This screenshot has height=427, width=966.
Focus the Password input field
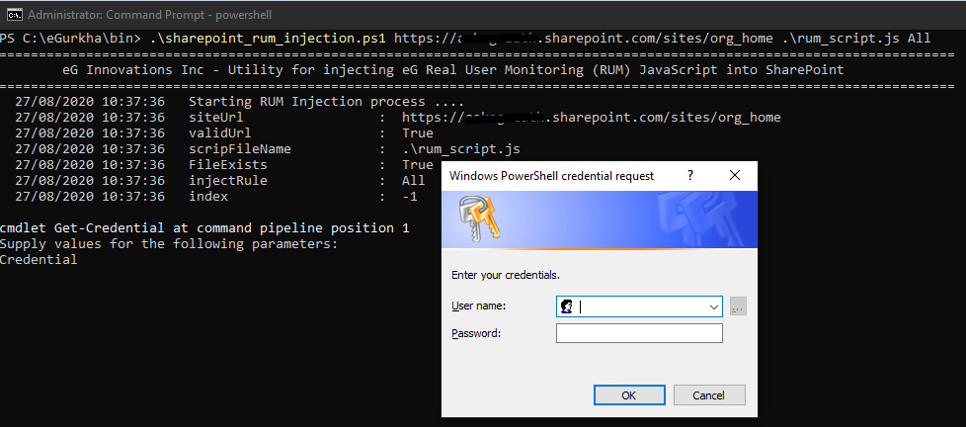tap(639, 333)
